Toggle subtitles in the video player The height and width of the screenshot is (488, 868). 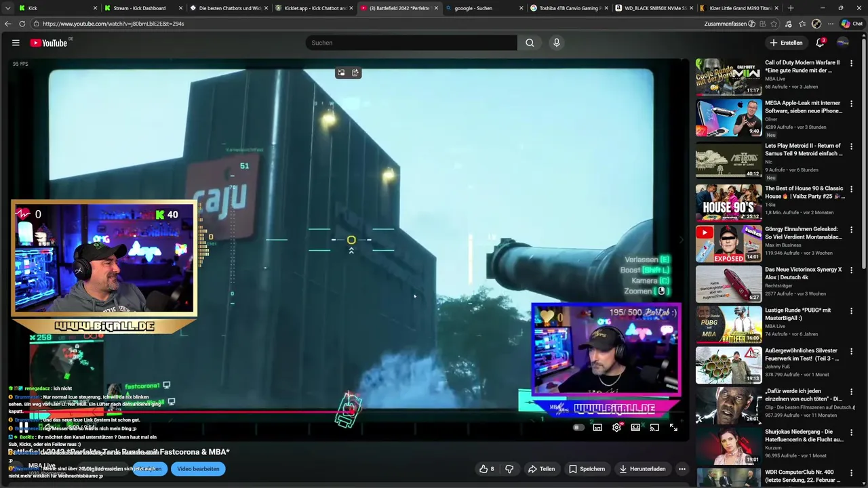597,428
